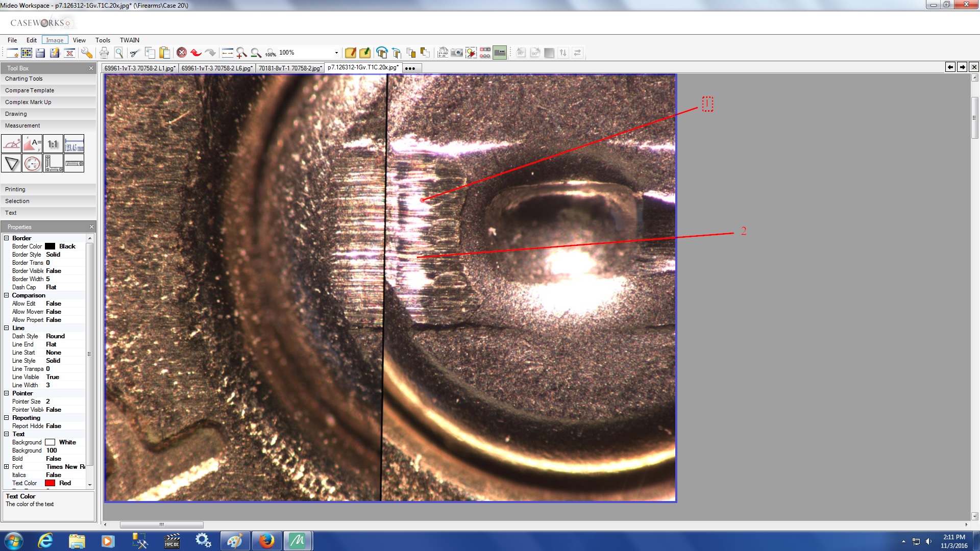
Task: Open the Image menu
Action: click(x=55, y=40)
